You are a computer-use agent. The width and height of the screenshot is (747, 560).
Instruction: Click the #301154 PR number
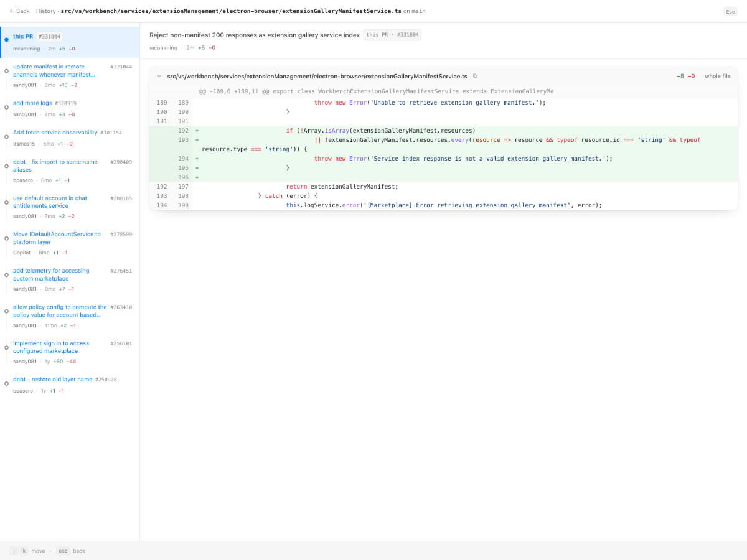[x=111, y=133]
